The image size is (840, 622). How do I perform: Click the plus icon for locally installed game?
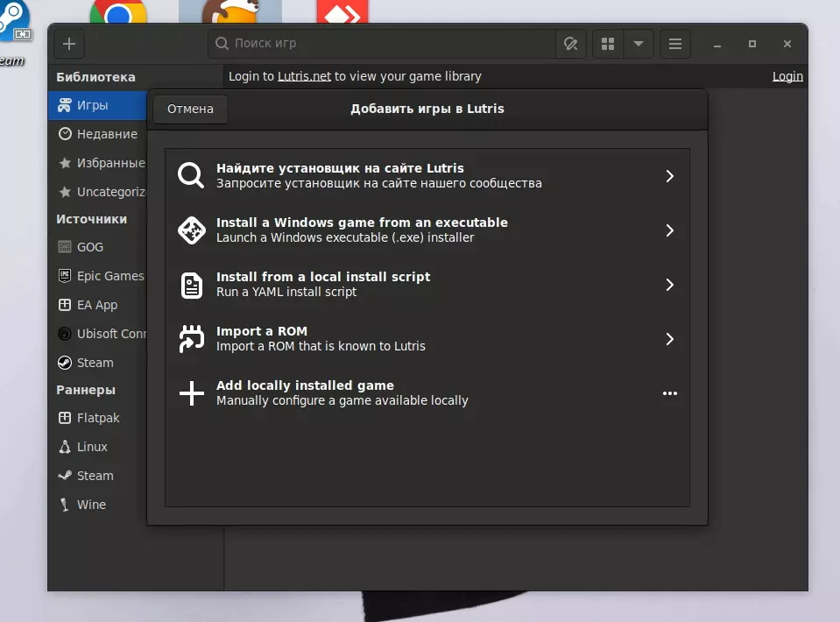(x=191, y=393)
